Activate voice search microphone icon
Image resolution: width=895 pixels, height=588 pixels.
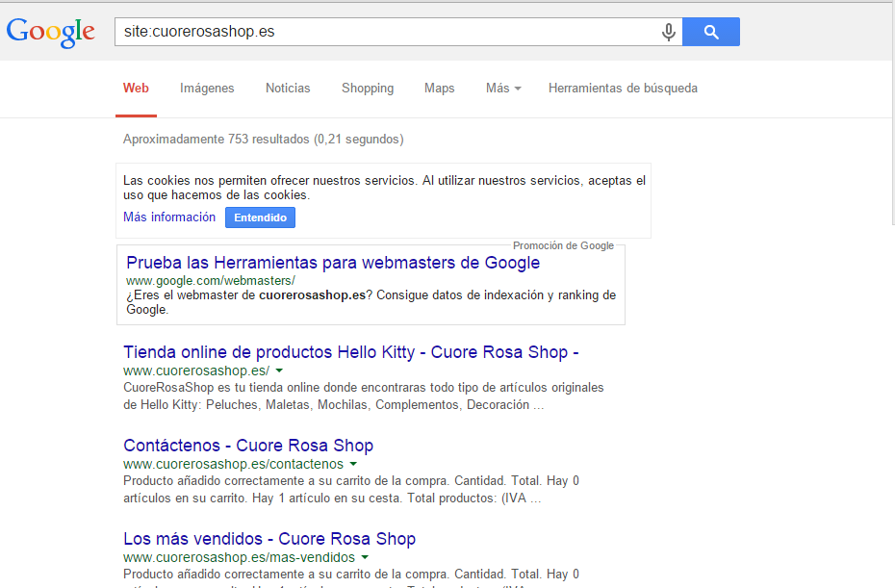(669, 32)
